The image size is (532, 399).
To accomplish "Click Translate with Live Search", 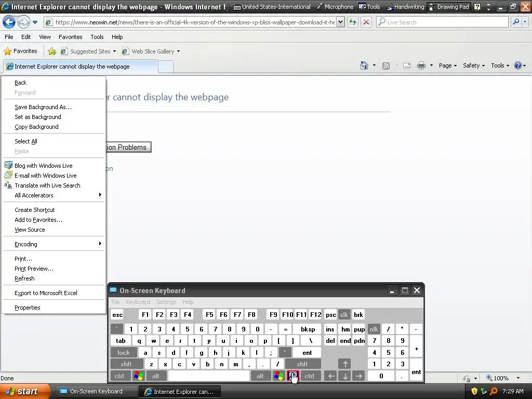I will (54, 185).
